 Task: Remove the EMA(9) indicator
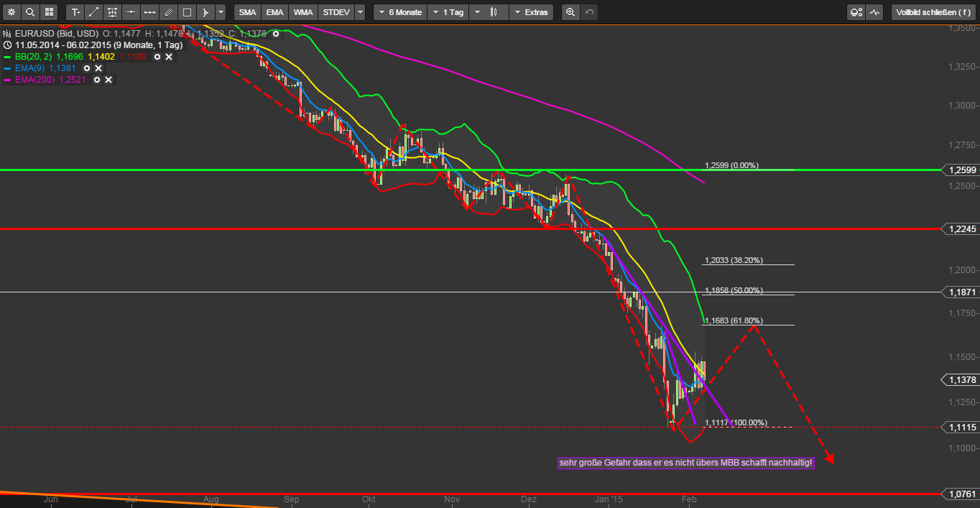click(98, 68)
